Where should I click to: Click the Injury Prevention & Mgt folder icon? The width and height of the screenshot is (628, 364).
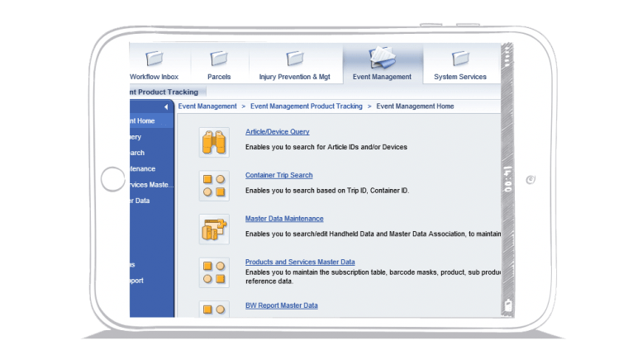pyautogui.click(x=295, y=59)
